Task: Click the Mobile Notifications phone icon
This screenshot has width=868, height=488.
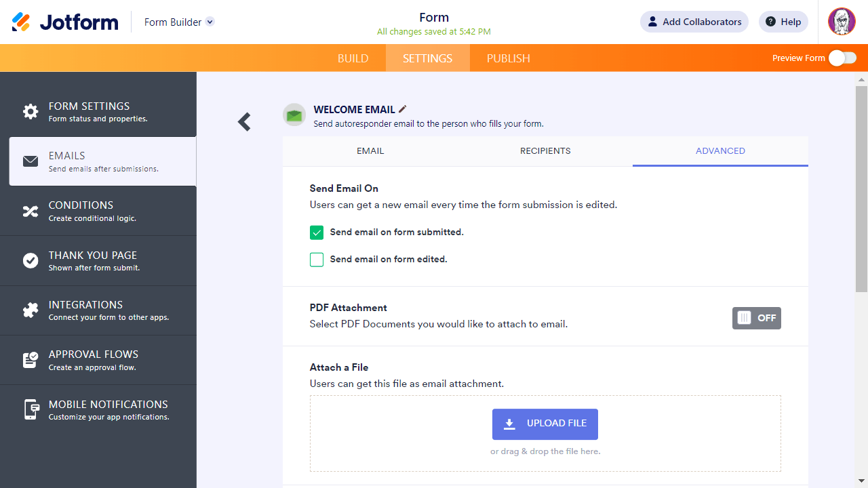Action: pos(31,409)
